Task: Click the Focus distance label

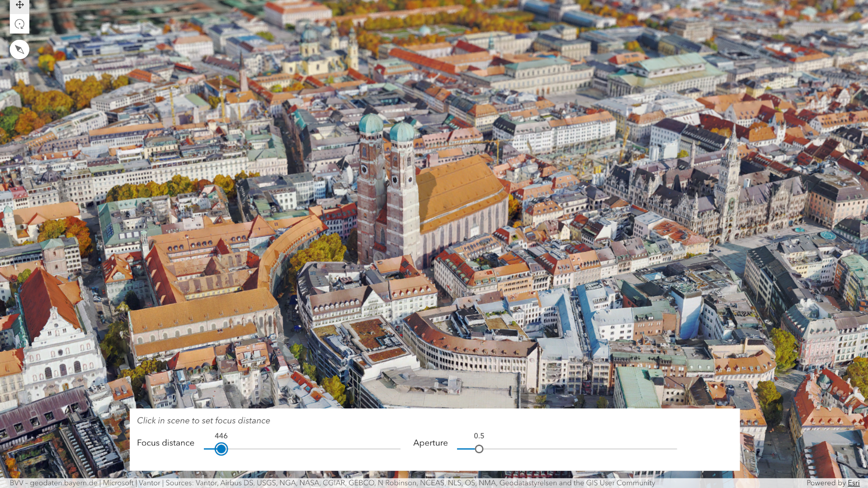Action: (x=165, y=443)
